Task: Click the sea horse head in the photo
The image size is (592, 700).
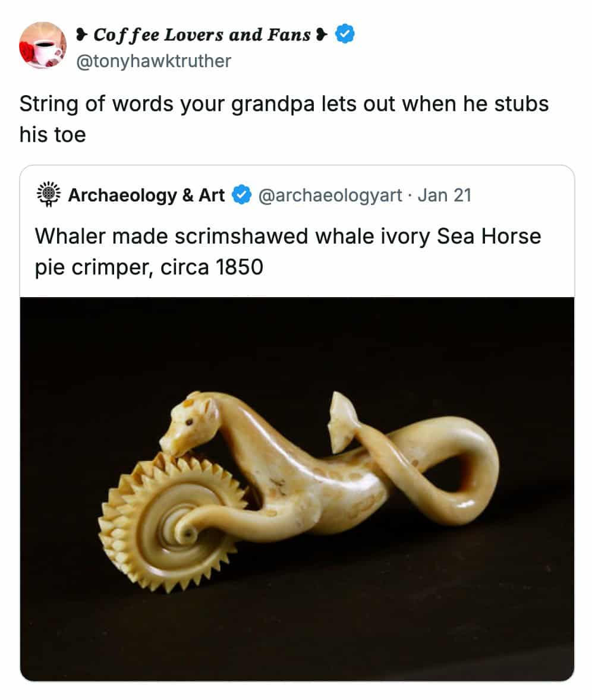Action: point(185,423)
